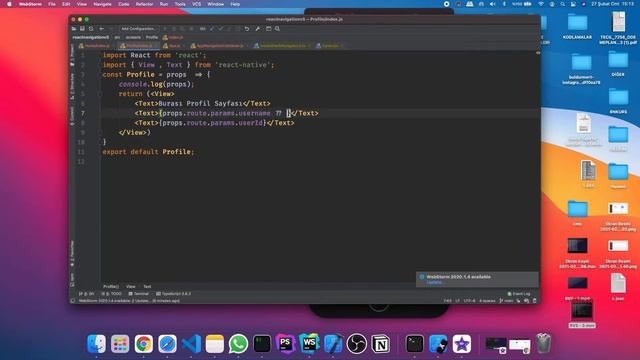Click the Profile() breadcrumb below editor

(x=111, y=287)
